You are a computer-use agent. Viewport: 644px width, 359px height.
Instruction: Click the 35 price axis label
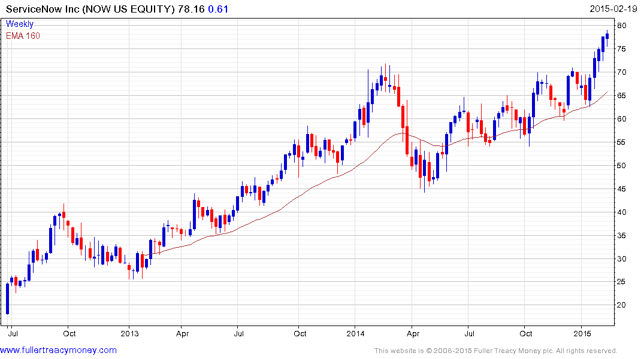622,236
